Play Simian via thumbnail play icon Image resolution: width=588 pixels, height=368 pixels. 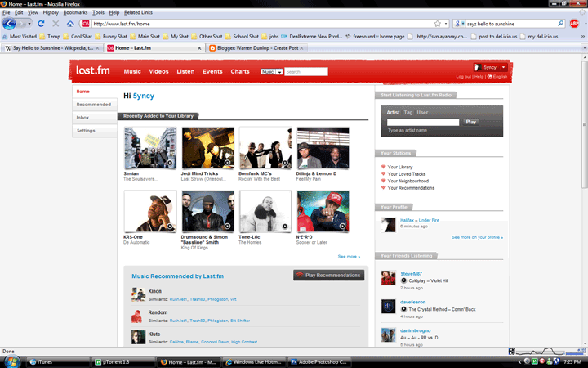170,163
